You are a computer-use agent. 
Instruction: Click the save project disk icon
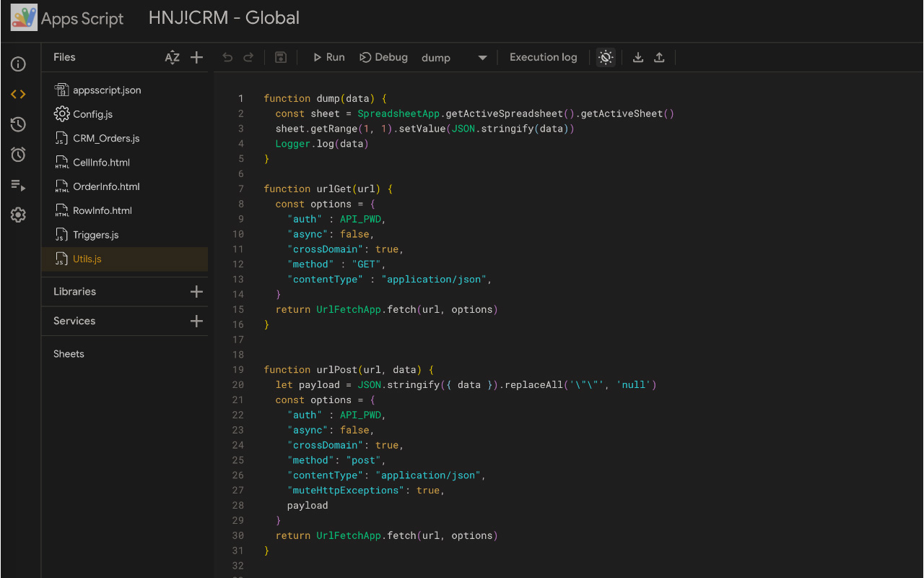[x=281, y=58]
